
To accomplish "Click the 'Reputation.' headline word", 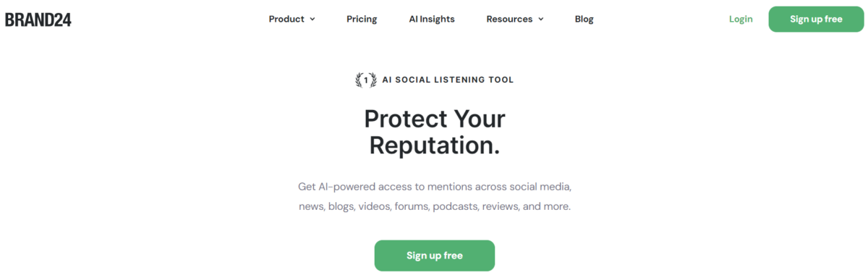I will click(x=435, y=146).
